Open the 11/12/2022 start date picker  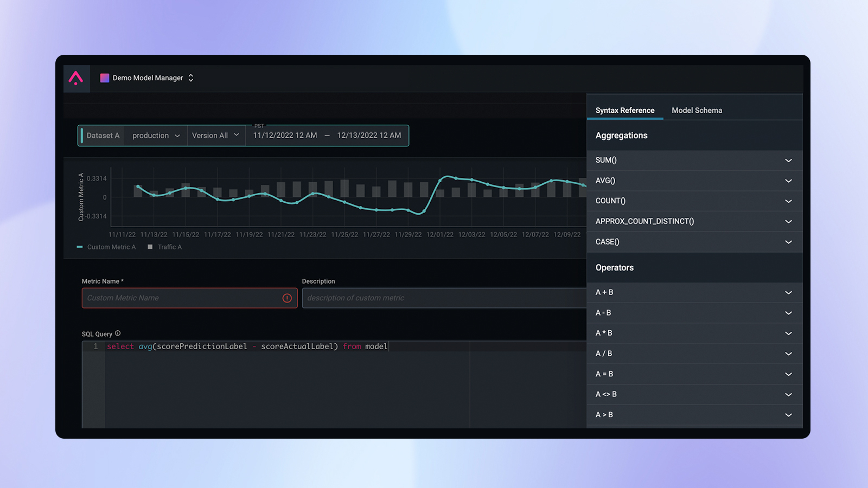pos(284,135)
